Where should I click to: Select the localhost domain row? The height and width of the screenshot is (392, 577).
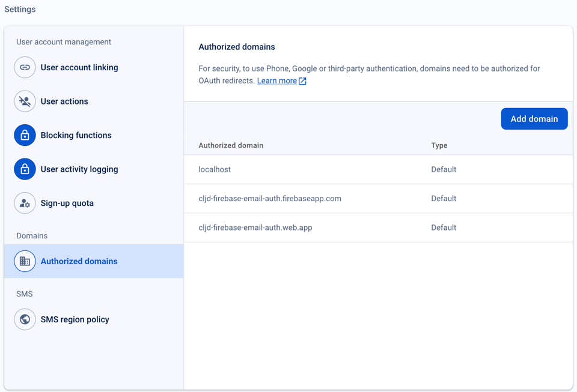[x=215, y=169]
